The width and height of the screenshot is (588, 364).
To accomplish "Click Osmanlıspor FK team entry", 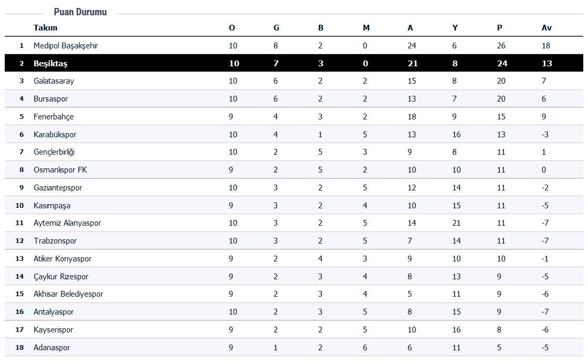I will (60, 170).
